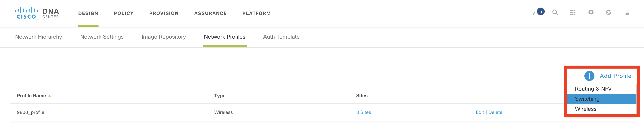Viewport: 644px width, 123px height.
Task: Delete the 9800_profile entry
Action: [495, 112]
